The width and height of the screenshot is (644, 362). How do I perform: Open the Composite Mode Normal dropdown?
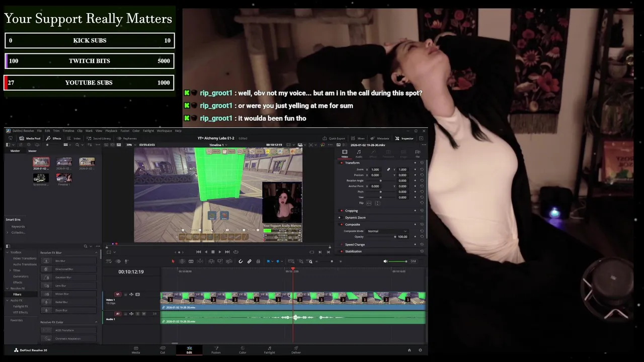(x=387, y=231)
